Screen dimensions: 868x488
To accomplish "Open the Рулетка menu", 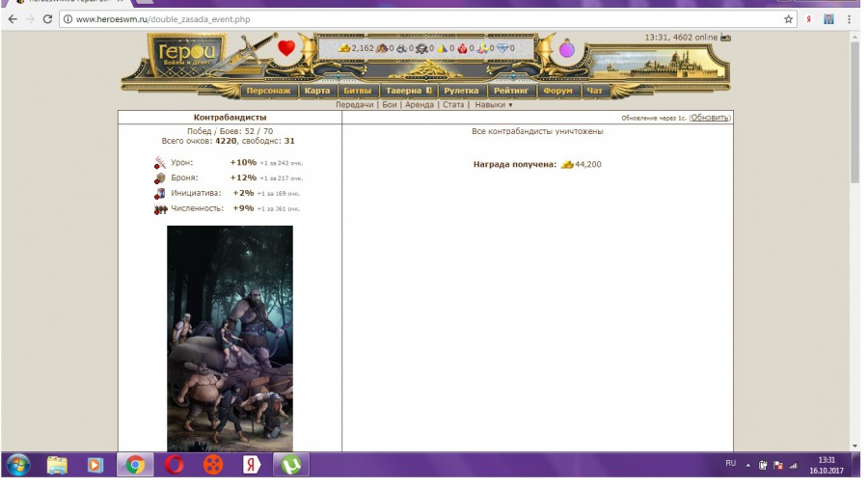I will [x=461, y=91].
